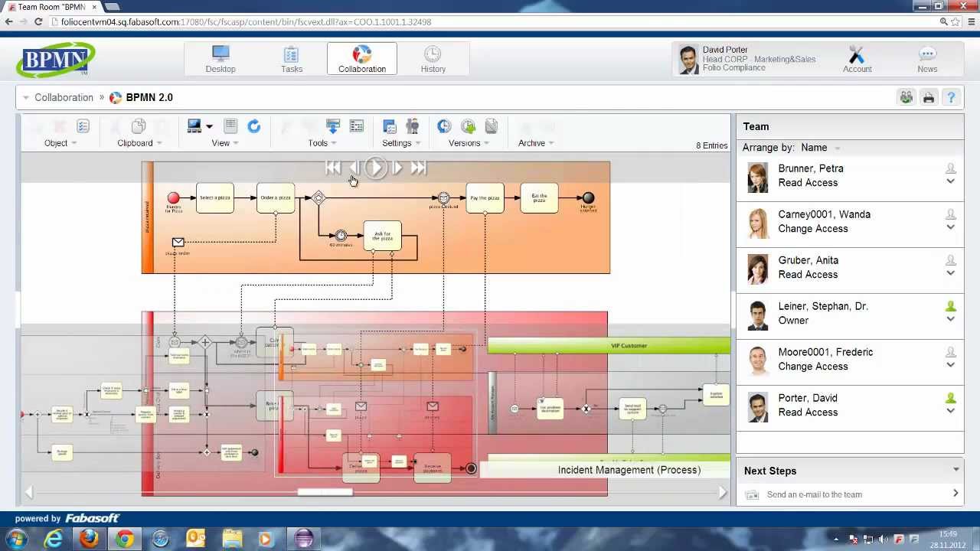The height and width of the screenshot is (551, 980).
Task: Click the BPMN logo
Action: click(56, 60)
